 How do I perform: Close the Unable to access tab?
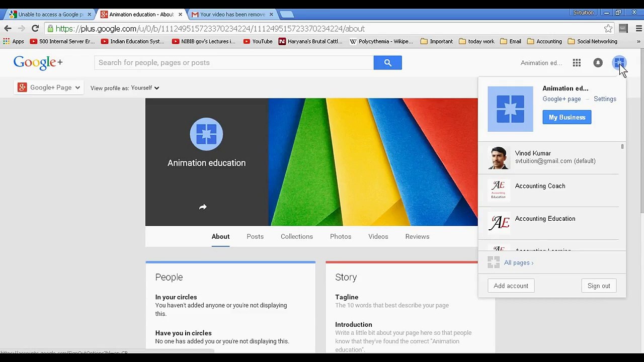(x=89, y=15)
